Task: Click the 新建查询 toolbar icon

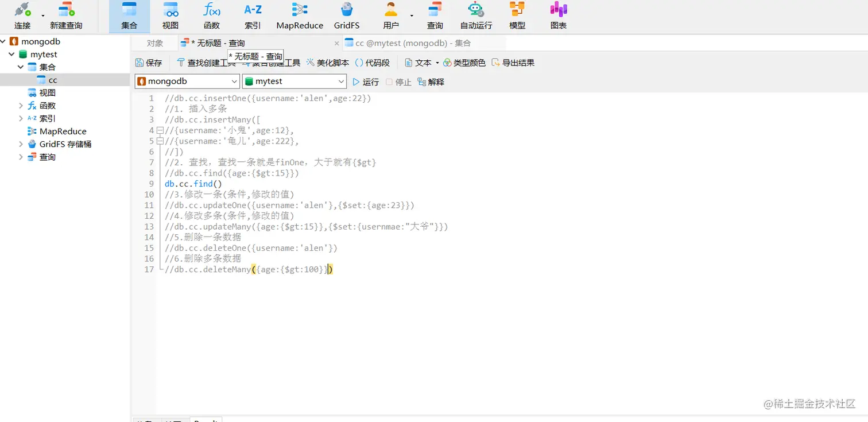Action: click(x=66, y=16)
